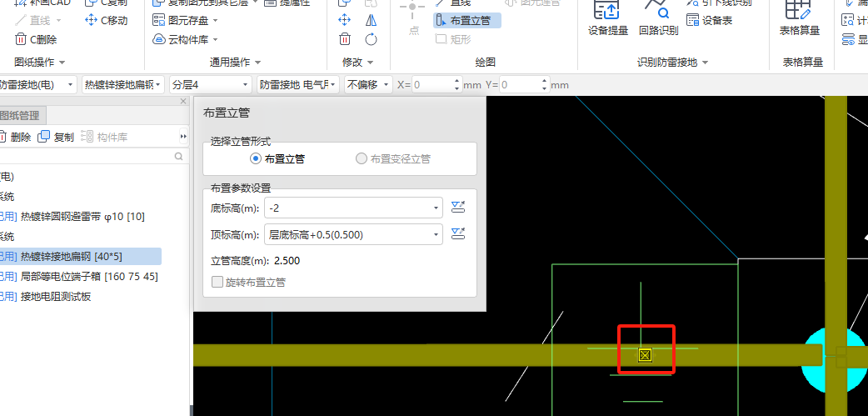Screen dimensions: 868x416
Task: Expand the 底标高(m) value dropdown
Action: pyautogui.click(x=436, y=208)
